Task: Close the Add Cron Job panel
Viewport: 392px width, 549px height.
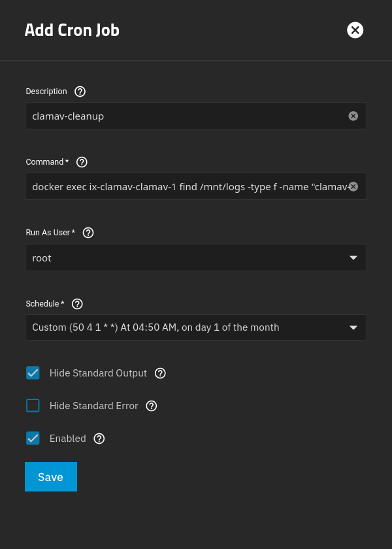Action: 355,30
